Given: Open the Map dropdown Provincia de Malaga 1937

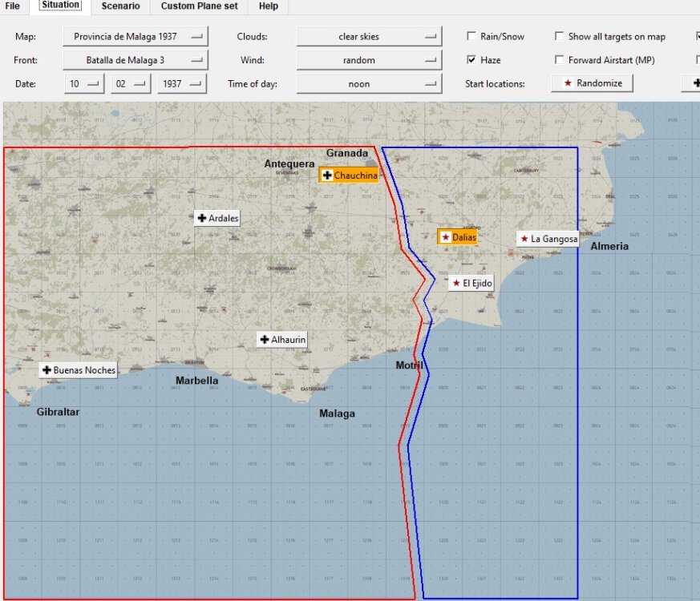Looking at the screenshot, I should click(136, 35).
